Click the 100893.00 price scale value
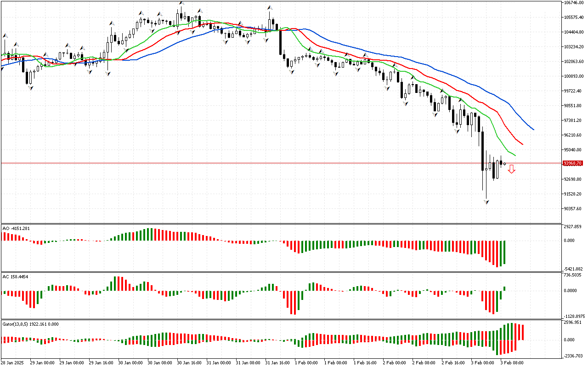Screen dimensions: 588x368 pyautogui.click(x=573, y=76)
